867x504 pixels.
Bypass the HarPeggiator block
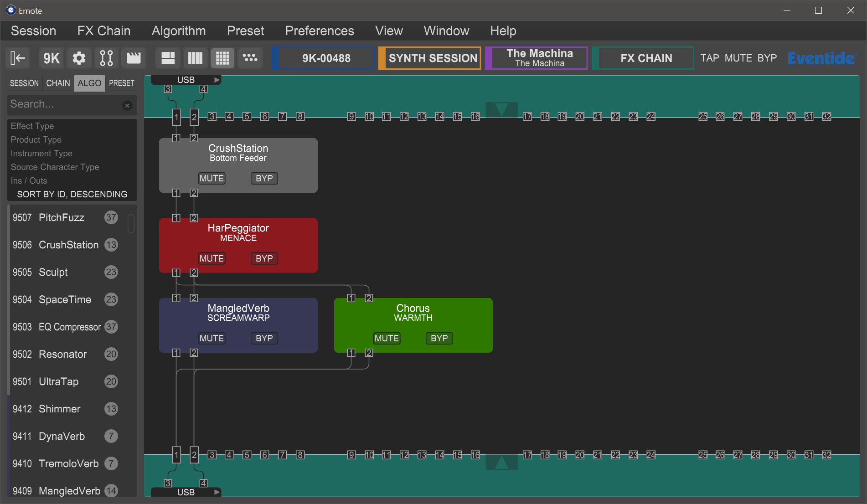click(264, 258)
